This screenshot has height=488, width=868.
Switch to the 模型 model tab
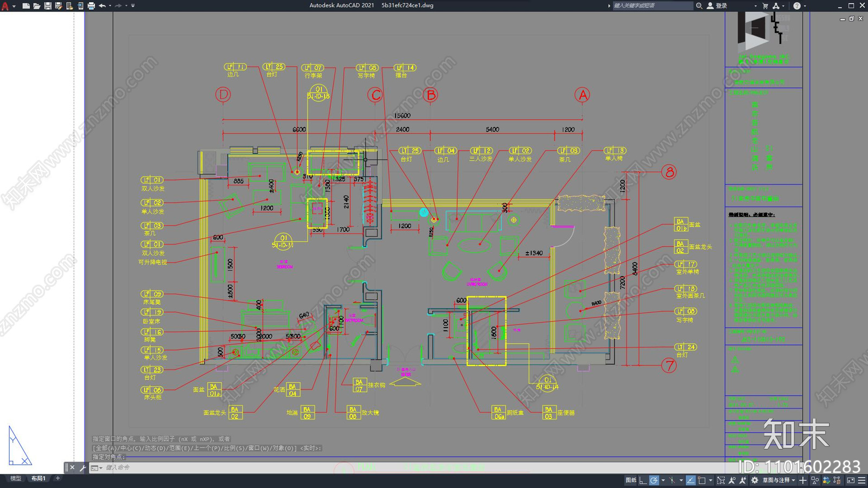(x=16, y=478)
